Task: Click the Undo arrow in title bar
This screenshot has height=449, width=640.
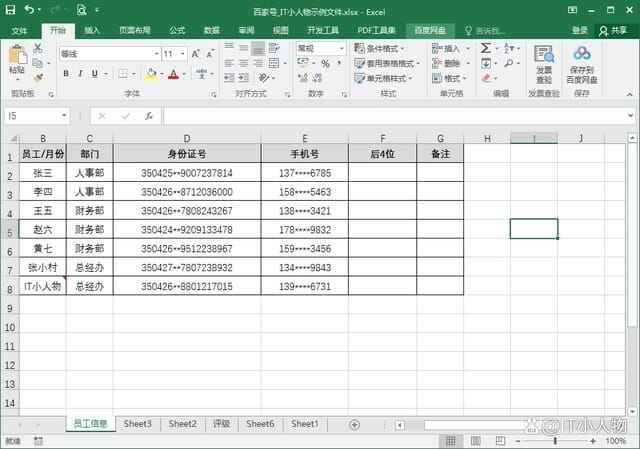Action: tap(28, 9)
